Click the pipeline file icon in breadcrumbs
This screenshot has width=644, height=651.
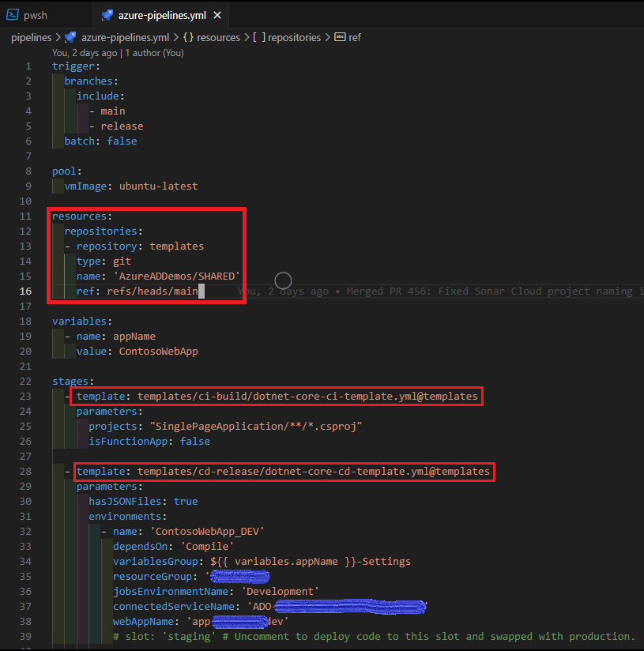[70, 37]
